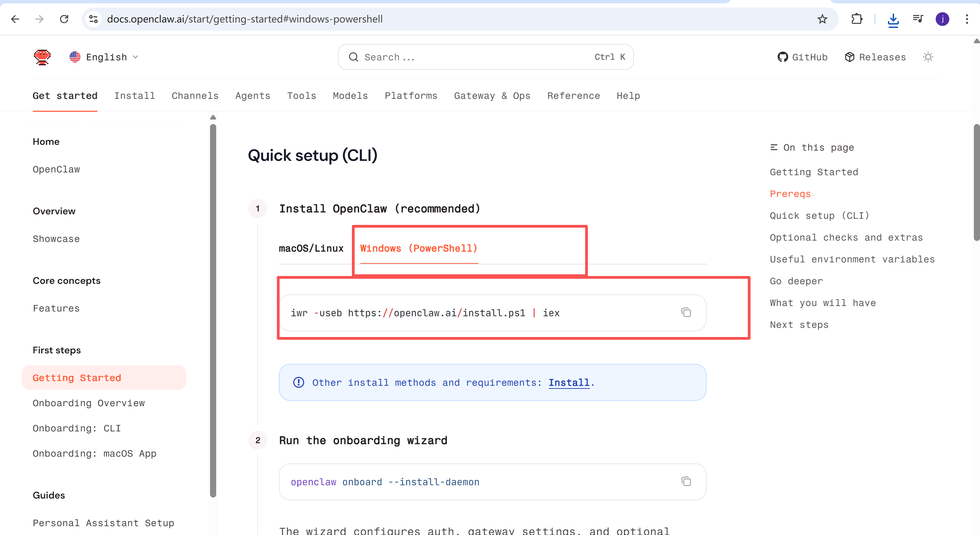Open Chrome three-dot menu
The image size is (980, 535).
[966, 19]
